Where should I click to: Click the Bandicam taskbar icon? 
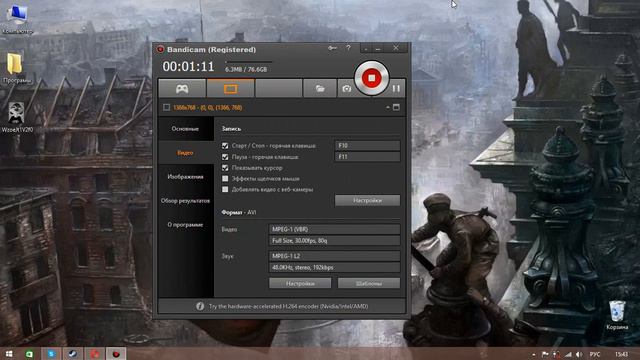coord(116,354)
